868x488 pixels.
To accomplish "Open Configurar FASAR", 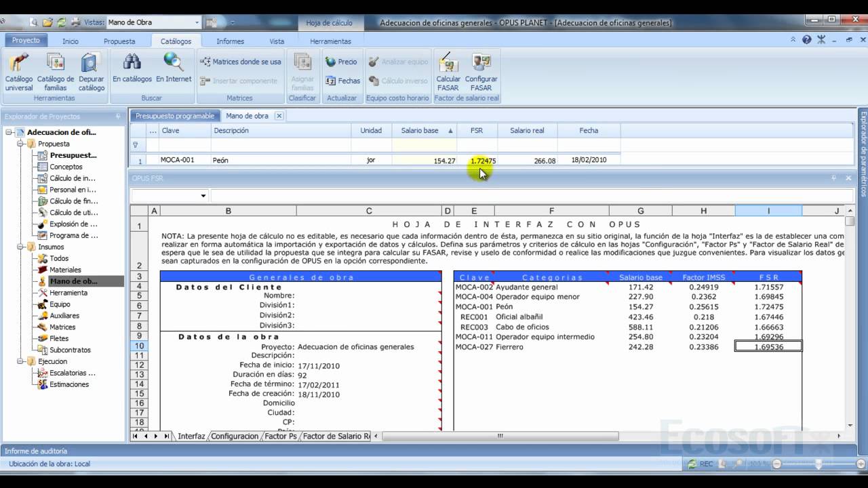I will (481, 73).
